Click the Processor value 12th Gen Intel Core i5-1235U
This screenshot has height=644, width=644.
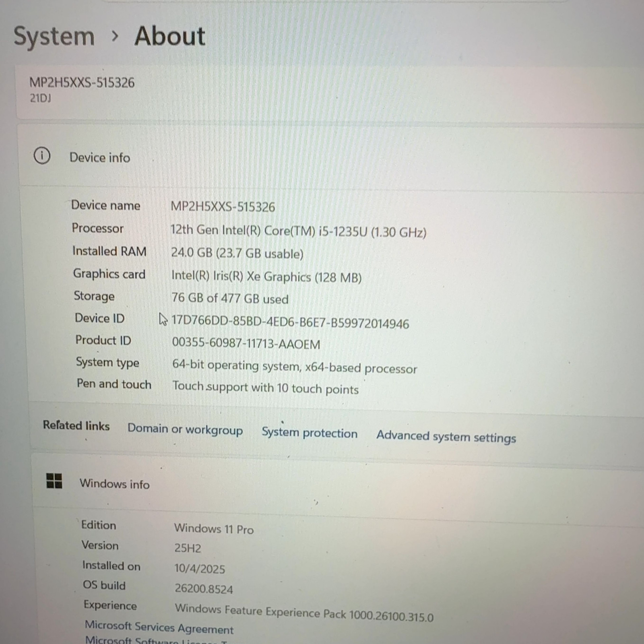click(298, 231)
